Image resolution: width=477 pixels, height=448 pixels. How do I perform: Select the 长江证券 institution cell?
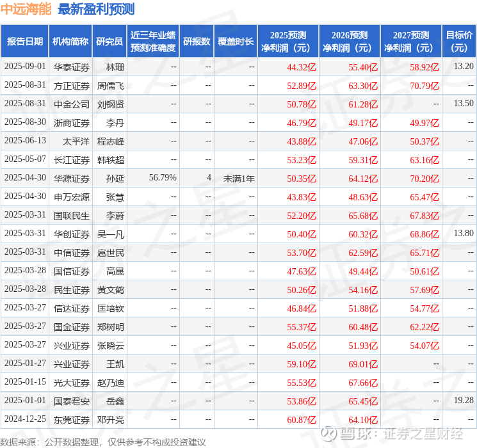click(72, 160)
